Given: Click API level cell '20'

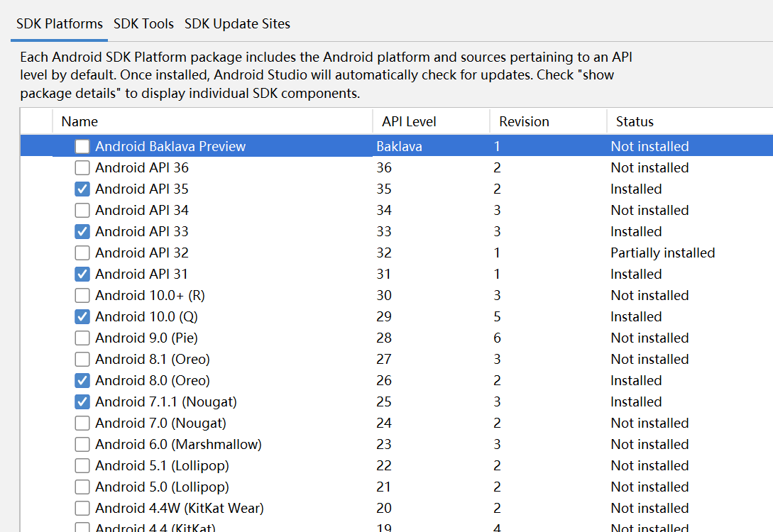Looking at the screenshot, I should pos(384,509).
